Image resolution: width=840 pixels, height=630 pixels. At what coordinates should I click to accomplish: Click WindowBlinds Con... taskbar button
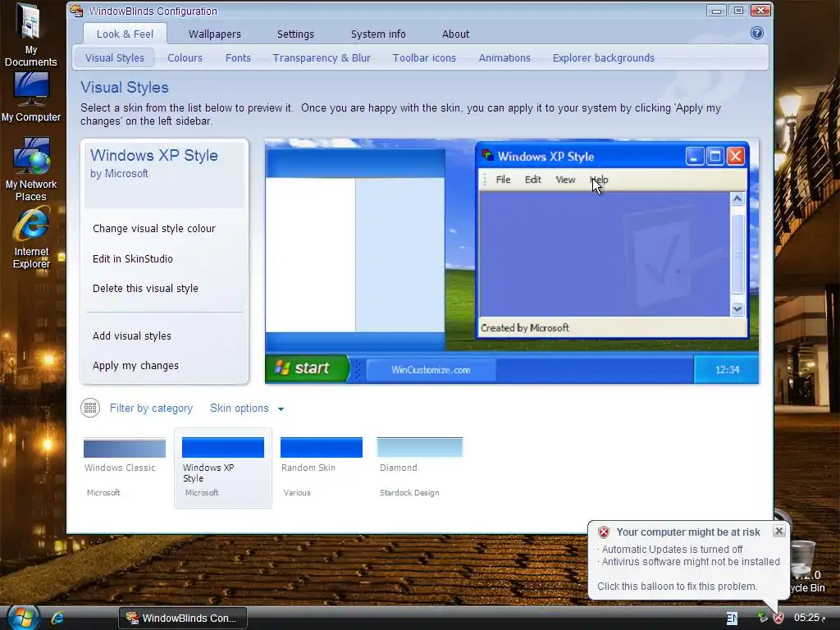183,619
